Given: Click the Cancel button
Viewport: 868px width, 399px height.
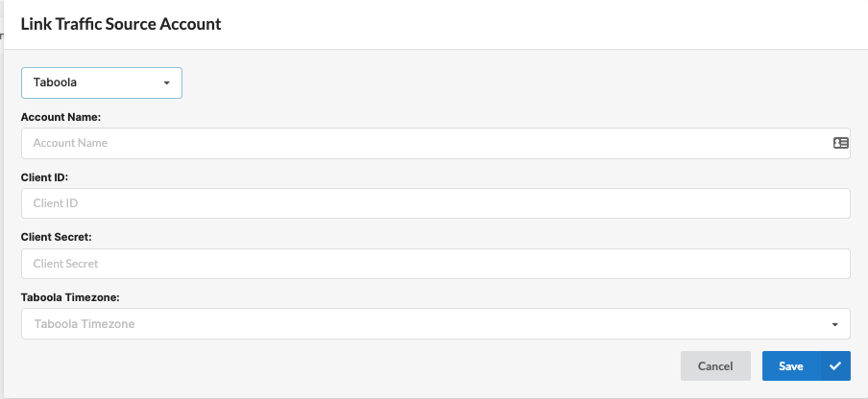Looking at the screenshot, I should click(x=715, y=365).
